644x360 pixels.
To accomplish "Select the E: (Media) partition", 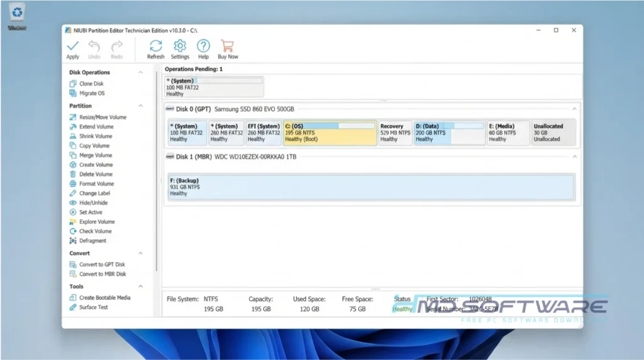I will tap(508, 133).
